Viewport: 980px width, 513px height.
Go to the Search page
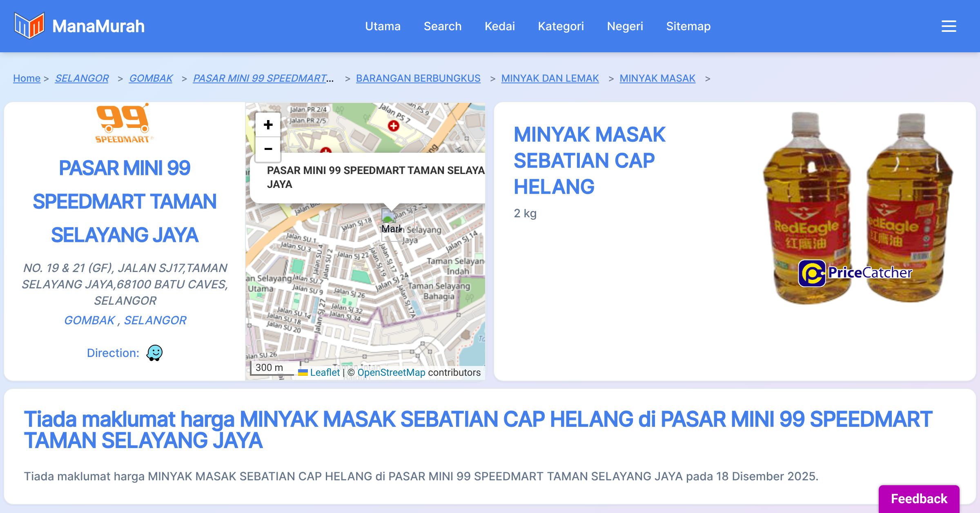[x=442, y=26]
